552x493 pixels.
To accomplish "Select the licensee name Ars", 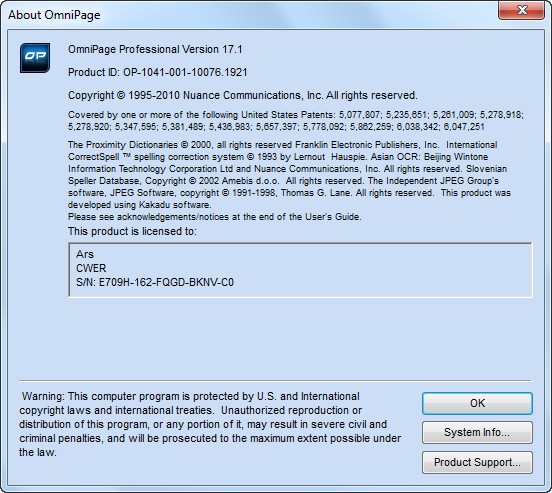I will coord(85,254).
